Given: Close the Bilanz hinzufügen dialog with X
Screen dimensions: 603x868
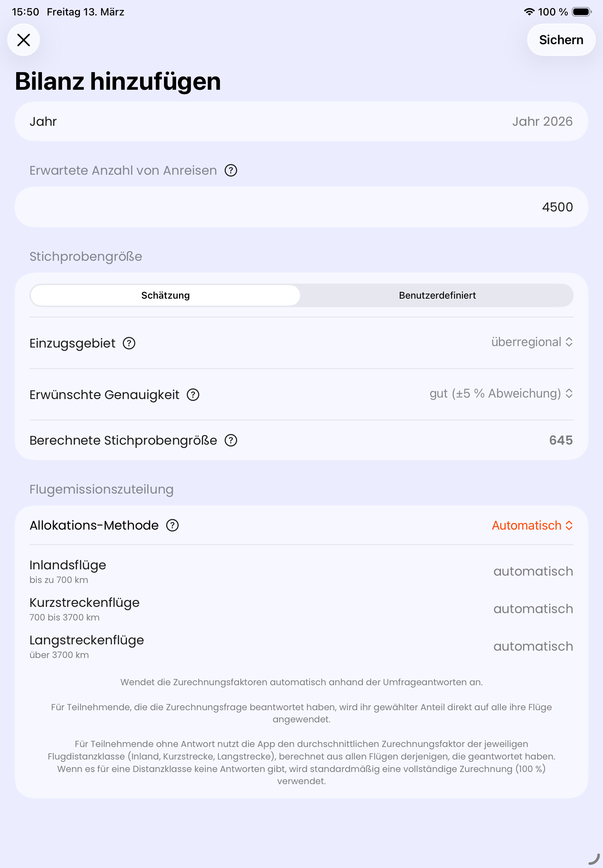Looking at the screenshot, I should click(24, 40).
